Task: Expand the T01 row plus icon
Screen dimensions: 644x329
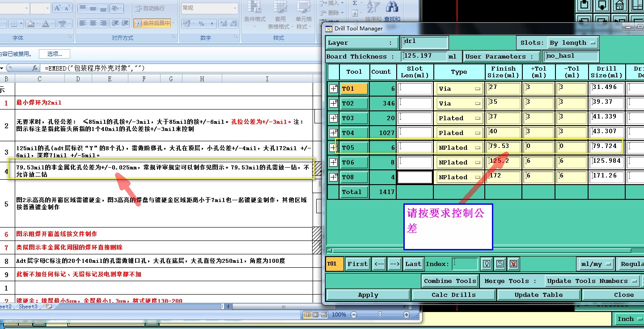Action: (333, 89)
